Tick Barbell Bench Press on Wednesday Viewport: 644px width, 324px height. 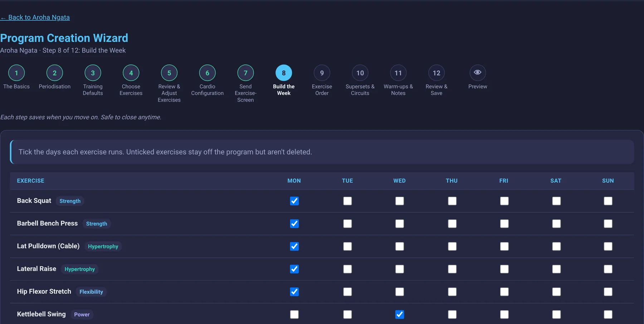(x=400, y=224)
